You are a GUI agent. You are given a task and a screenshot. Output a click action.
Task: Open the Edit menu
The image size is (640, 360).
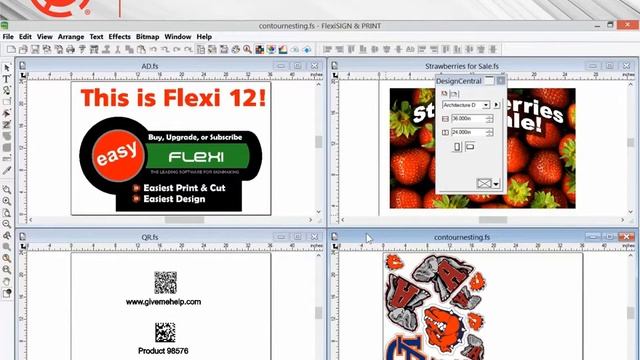[25, 37]
